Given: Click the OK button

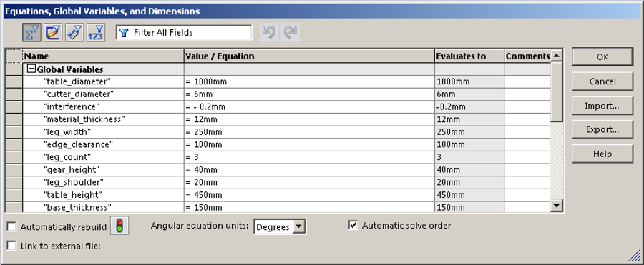Looking at the screenshot, I should (602, 56).
